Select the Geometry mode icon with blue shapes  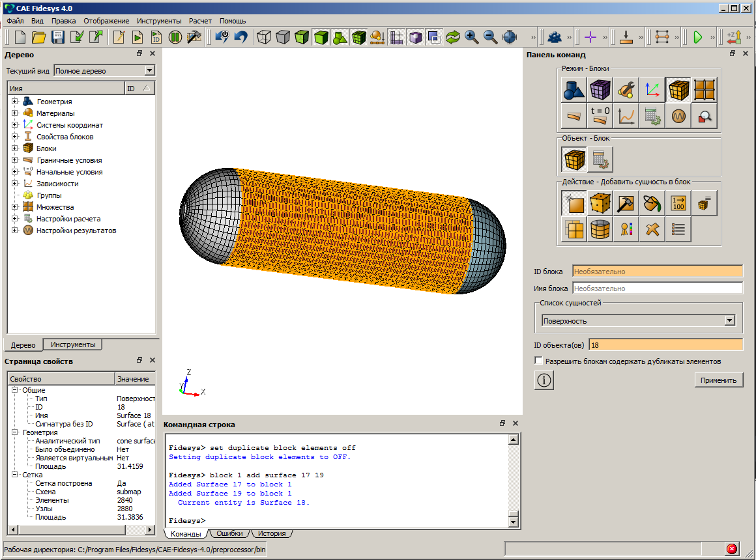[574, 90]
